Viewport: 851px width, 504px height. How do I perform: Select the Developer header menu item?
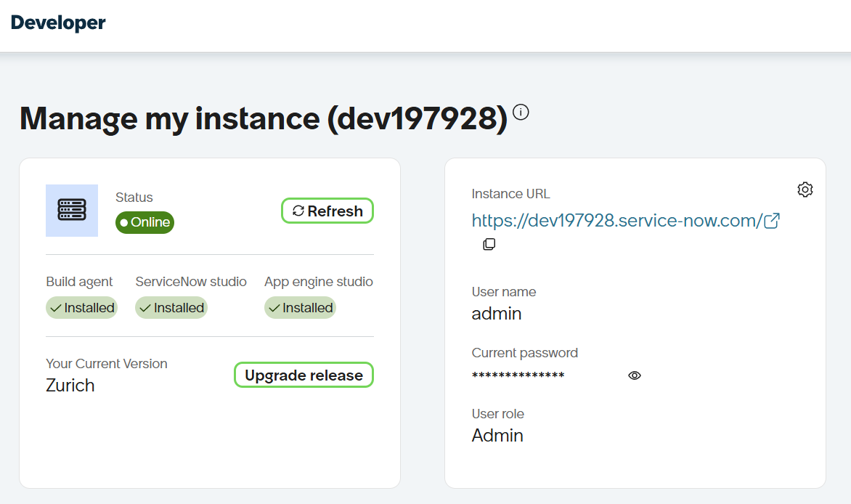58,22
